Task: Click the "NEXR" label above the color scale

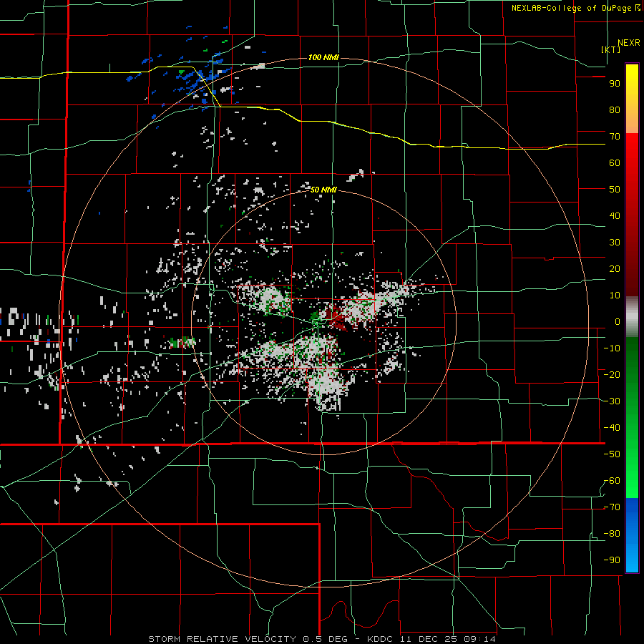Action: 629,43
